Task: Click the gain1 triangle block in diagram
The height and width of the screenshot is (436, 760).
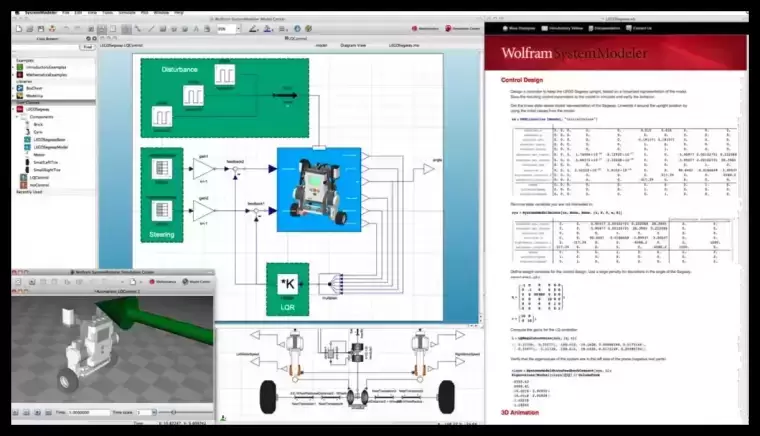Action: (x=204, y=169)
